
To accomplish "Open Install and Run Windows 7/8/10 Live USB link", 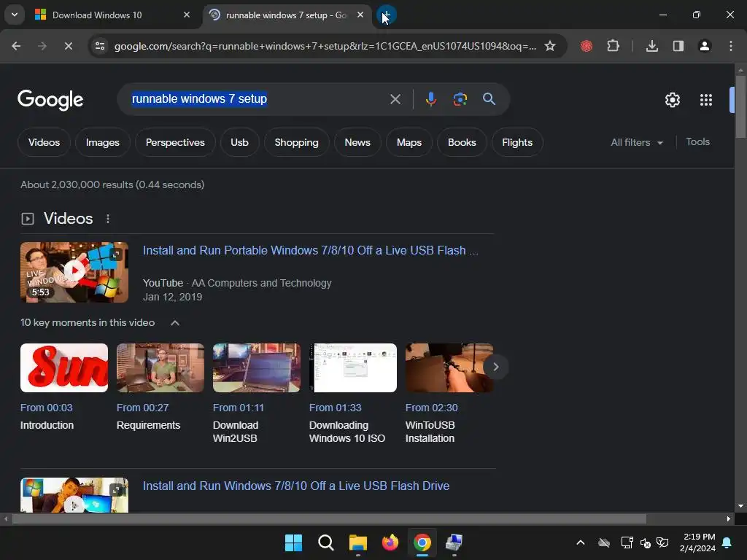I will (x=296, y=486).
